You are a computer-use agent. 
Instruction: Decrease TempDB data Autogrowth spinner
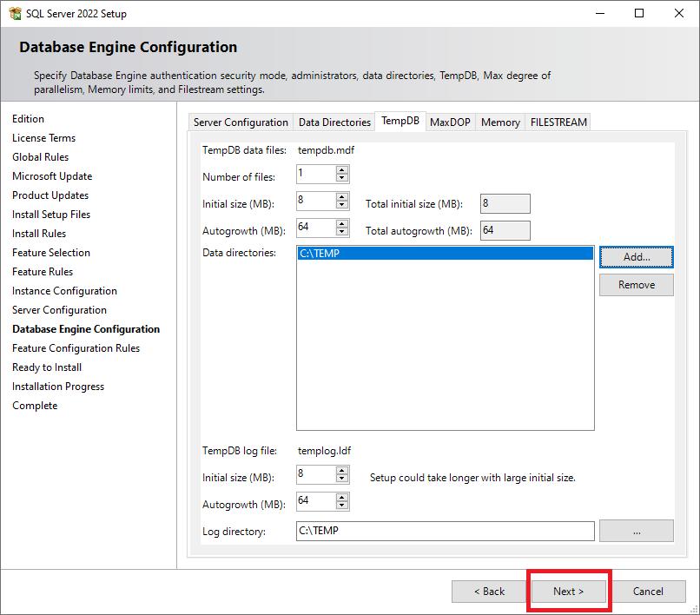click(342, 233)
